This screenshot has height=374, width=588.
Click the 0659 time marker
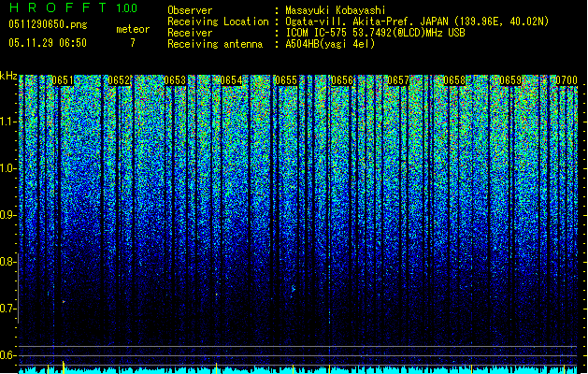(x=510, y=80)
